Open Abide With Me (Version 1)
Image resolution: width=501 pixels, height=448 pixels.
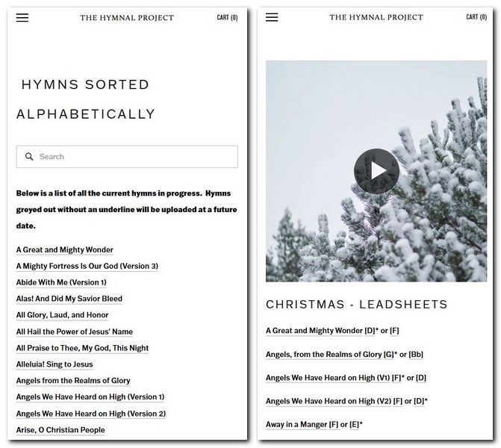(x=61, y=282)
